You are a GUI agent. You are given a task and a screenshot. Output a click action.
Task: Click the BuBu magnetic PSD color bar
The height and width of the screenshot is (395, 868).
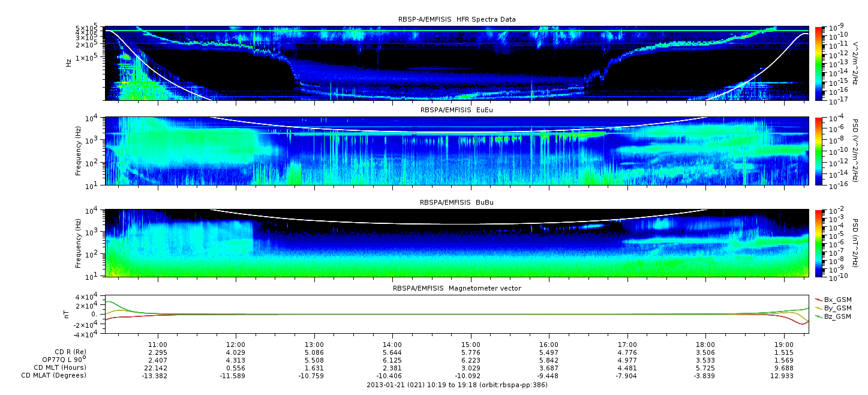pyautogui.click(x=818, y=243)
